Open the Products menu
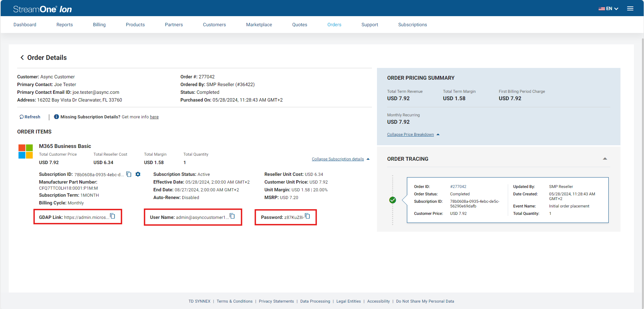This screenshot has width=644, height=309. point(135,25)
